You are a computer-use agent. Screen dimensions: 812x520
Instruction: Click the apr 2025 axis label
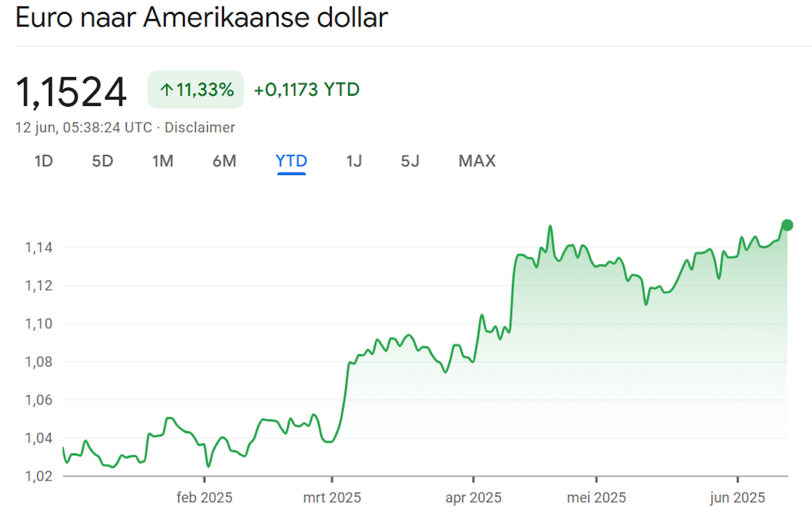[x=473, y=497]
